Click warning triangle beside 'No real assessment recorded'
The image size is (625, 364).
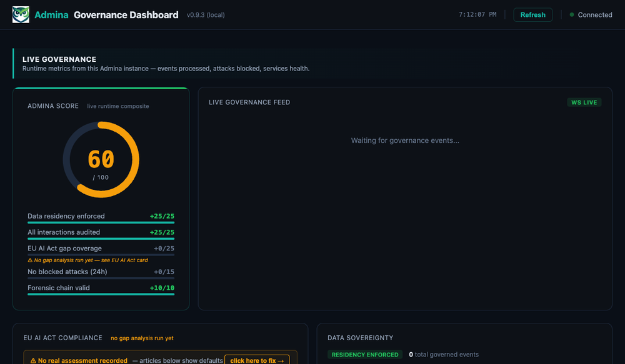pos(33,361)
